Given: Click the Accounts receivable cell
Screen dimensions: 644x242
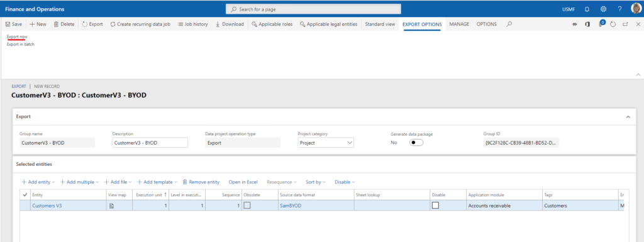Looking at the screenshot, I should coord(504,206).
